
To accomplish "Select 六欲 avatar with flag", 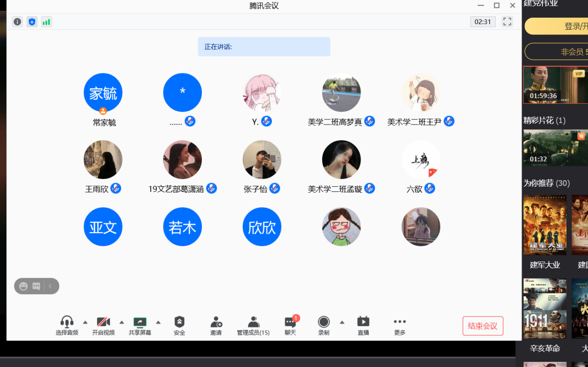I will coord(421,159).
